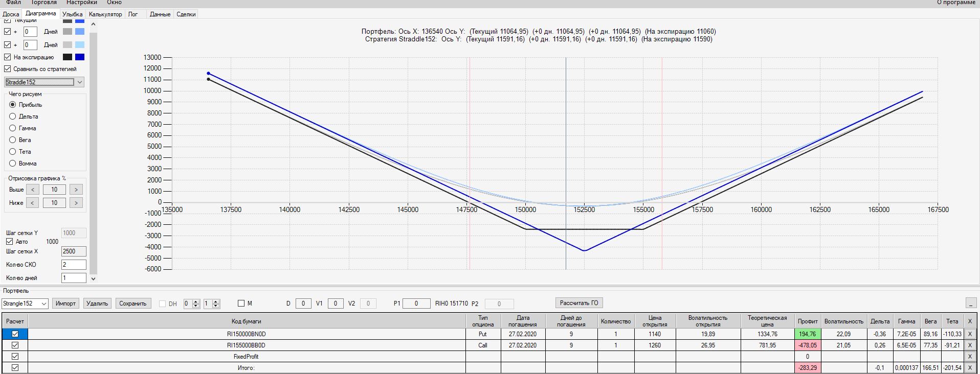Click the Шаг сетки X input field

[x=74, y=251]
